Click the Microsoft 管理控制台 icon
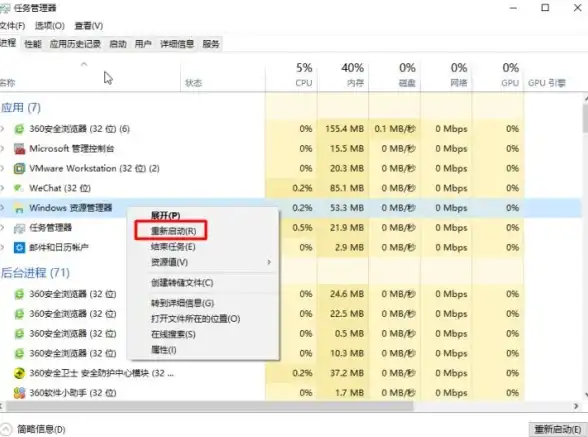The height and width of the screenshot is (437, 588). 19,149
